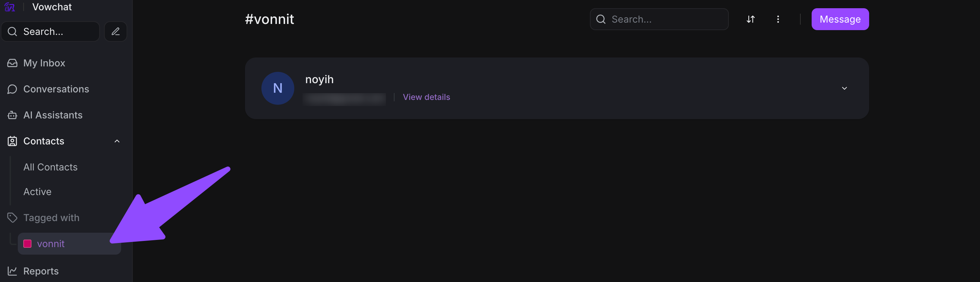Collapse the Contacts section chevron
This screenshot has height=282, width=980.
pos(117,141)
